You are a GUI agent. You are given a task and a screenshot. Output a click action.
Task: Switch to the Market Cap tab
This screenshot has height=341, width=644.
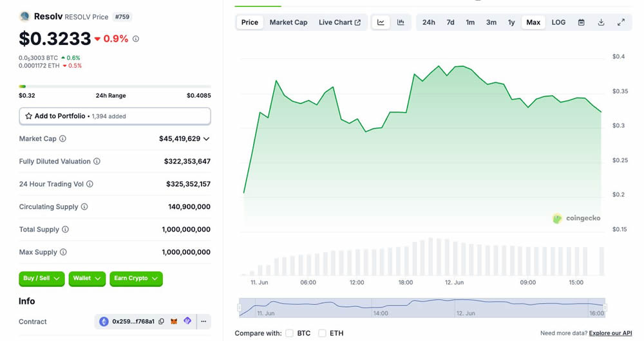[288, 23]
